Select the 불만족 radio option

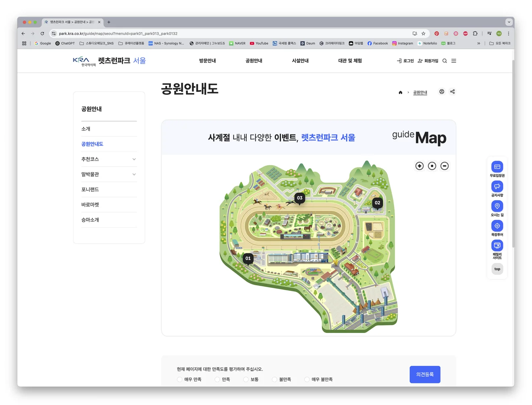point(274,380)
